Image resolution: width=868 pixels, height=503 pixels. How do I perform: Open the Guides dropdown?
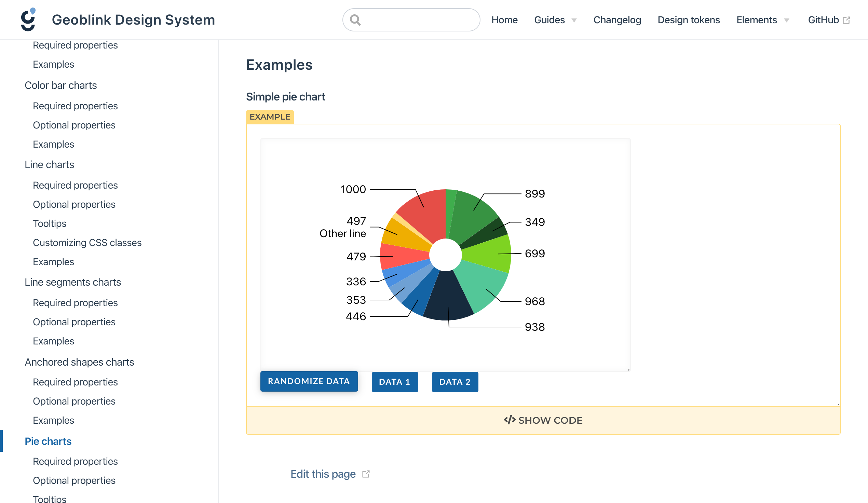[549, 19]
